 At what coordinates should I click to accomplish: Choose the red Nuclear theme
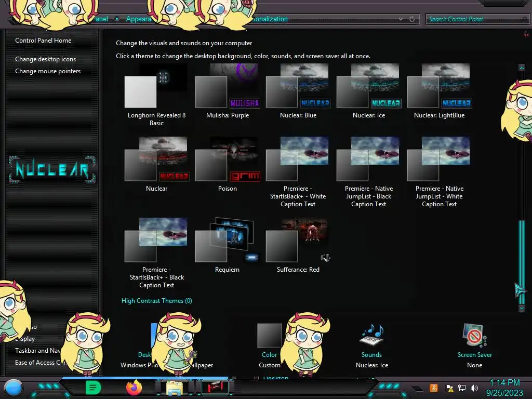coord(156,165)
